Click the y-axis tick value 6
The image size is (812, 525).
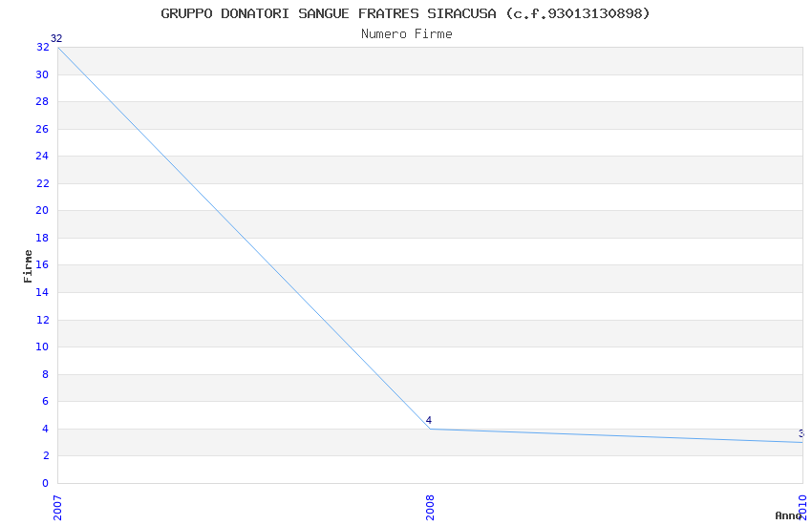pyautogui.click(x=45, y=401)
